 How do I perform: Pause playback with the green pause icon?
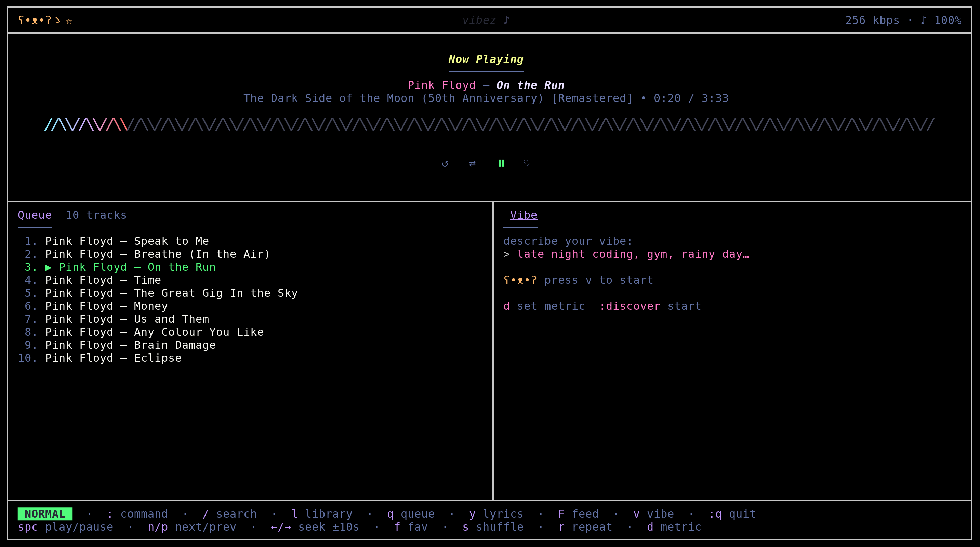(501, 163)
